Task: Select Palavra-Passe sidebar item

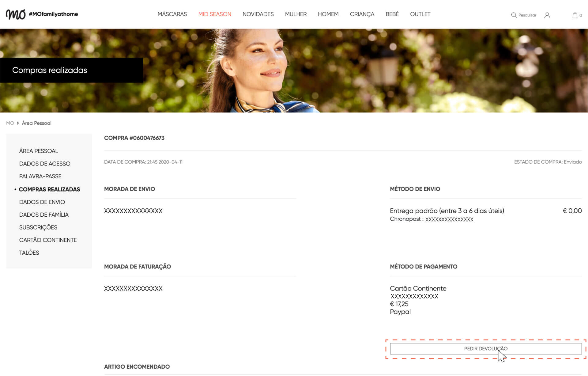Action: tap(40, 176)
